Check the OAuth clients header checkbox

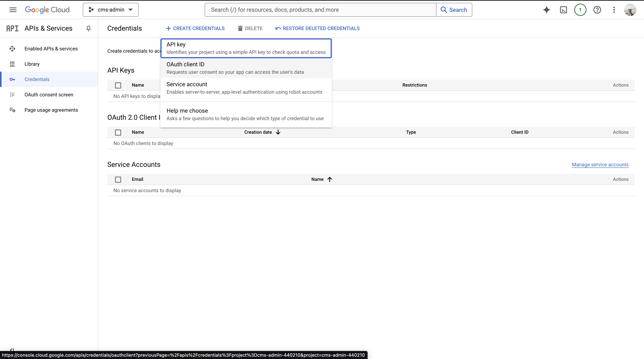pos(118,132)
